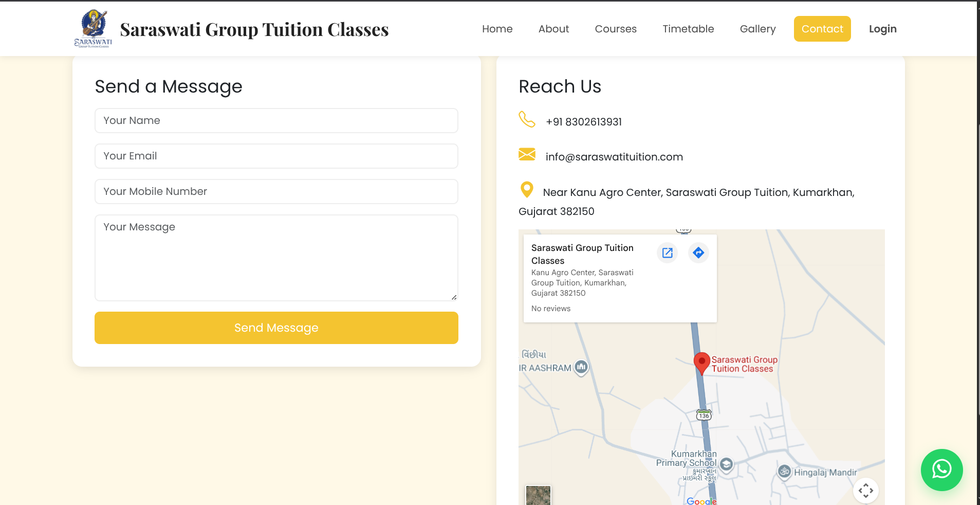Click the yellow email envelope icon
980x505 pixels.
coord(527,154)
